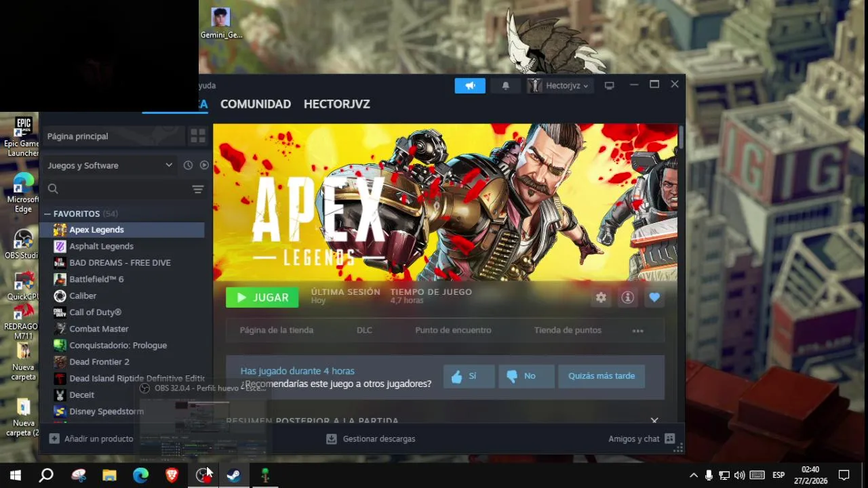Toggle Apex Legends favorite heart
Screen dimensions: 868x488
tap(654, 298)
